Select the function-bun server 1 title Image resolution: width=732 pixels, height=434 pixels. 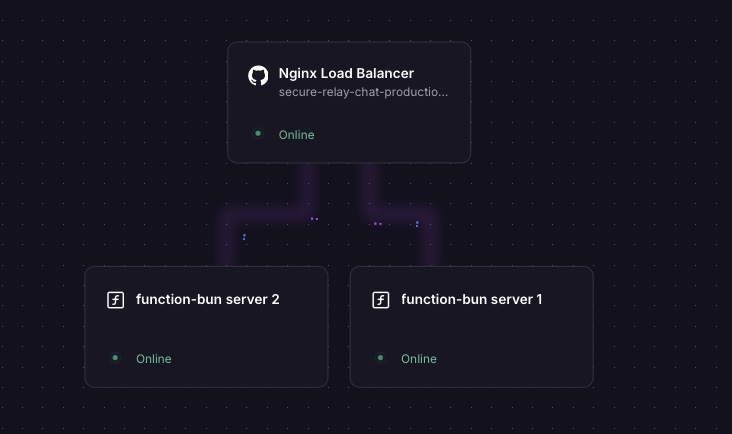point(471,299)
